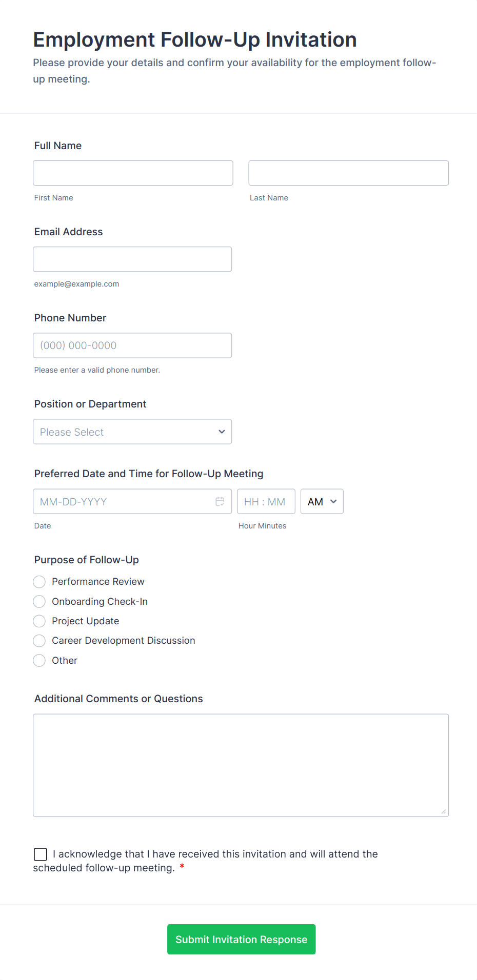Select Career Development Discussion option
This screenshot has width=477, height=980.
39,641
